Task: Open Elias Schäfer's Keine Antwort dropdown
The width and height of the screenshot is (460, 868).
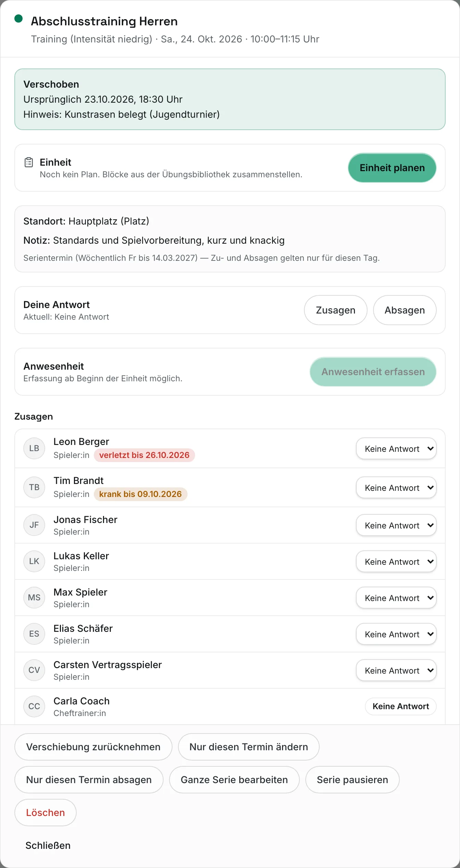Action: click(x=396, y=634)
